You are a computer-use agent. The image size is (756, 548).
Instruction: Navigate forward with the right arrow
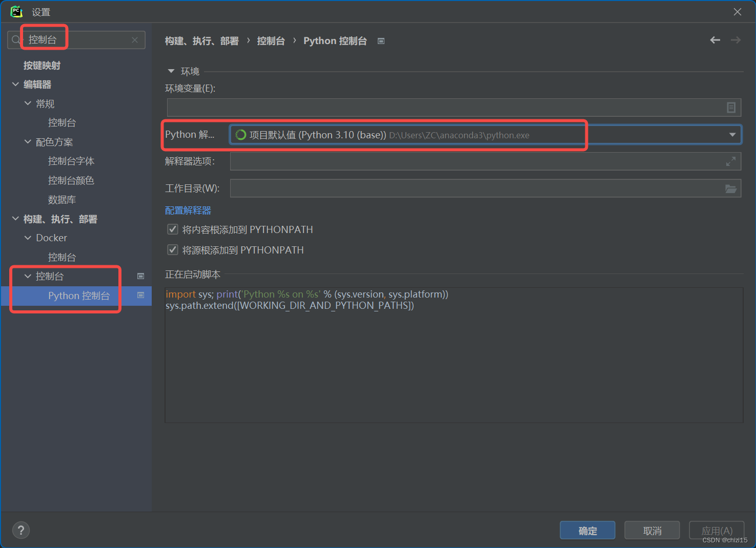click(x=735, y=40)
